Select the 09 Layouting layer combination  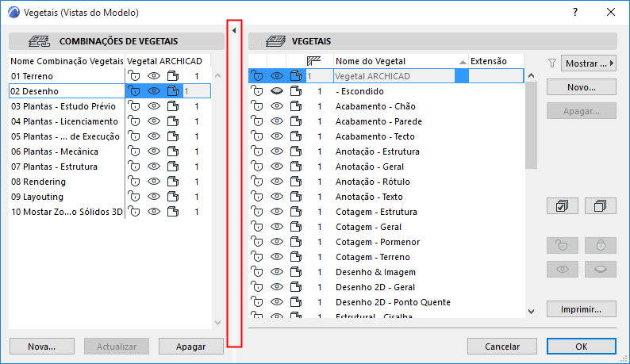37,197
